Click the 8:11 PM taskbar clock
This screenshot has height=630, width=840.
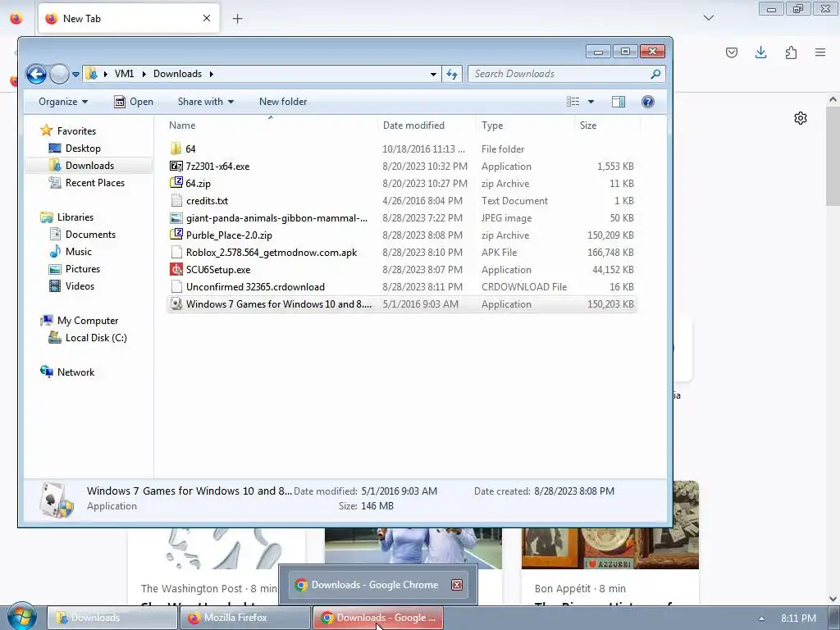click(798, 619)
